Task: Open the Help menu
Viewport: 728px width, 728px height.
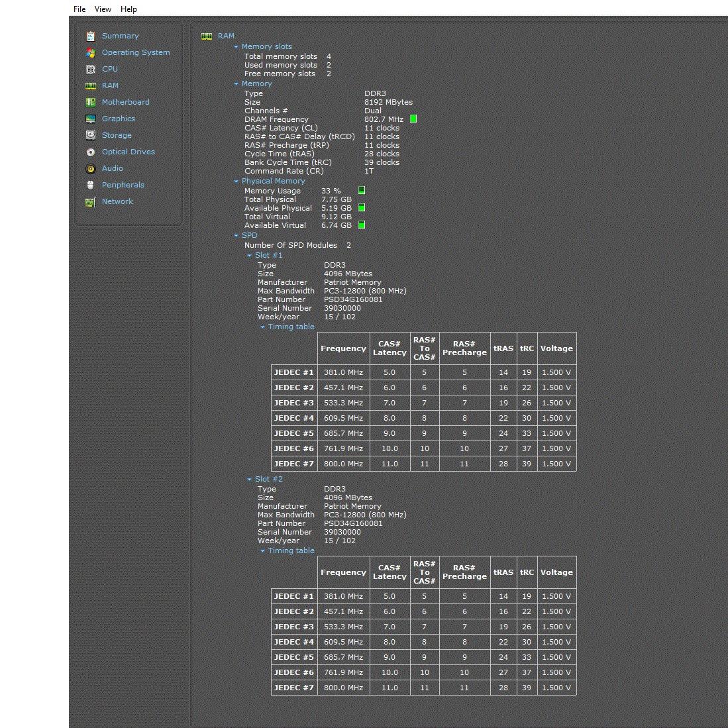Action: click(x=129, y=9)
